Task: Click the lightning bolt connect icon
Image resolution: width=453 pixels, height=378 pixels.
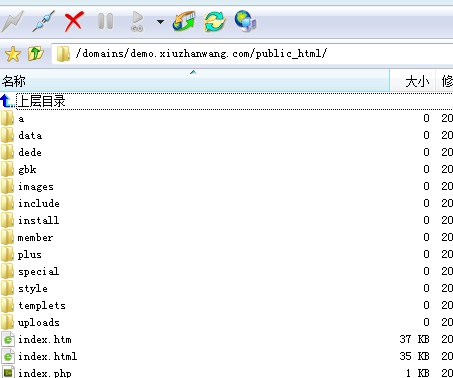Action: coord(13,22)
